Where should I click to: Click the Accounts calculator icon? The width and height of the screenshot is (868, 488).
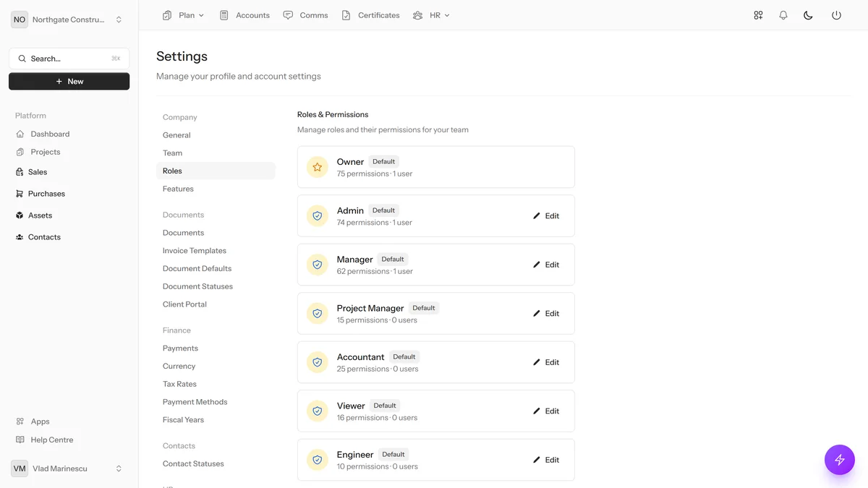[x=224, y=15]
